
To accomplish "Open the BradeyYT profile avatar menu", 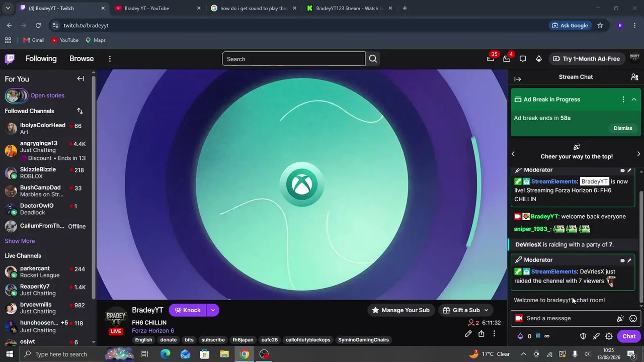I will coord(634,59).
